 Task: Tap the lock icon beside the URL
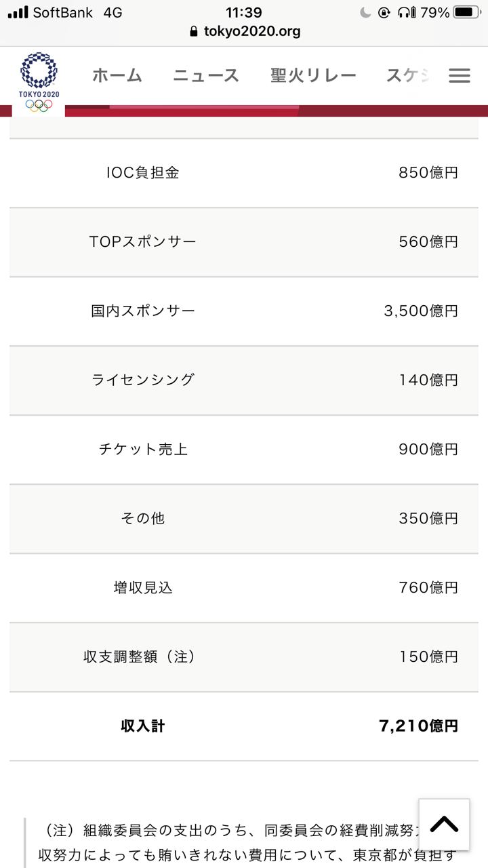click(x=194, y=31)
